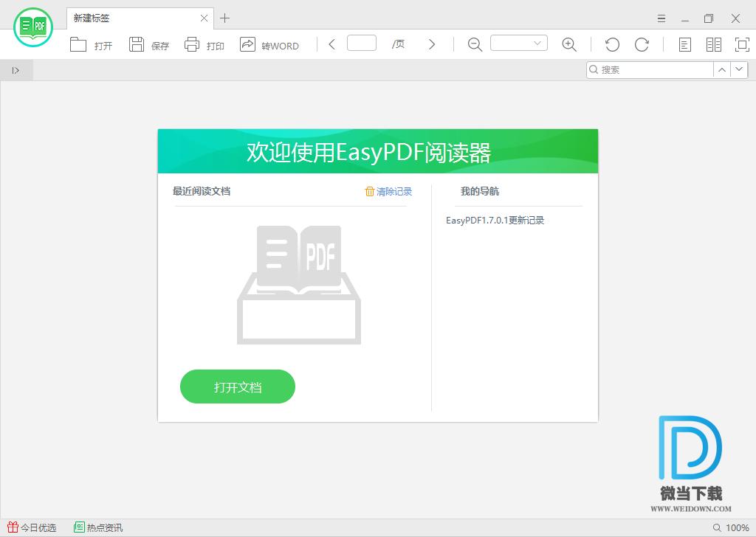
Task: Click the 转WORD toolbar label
Action: tap(280, 46)
